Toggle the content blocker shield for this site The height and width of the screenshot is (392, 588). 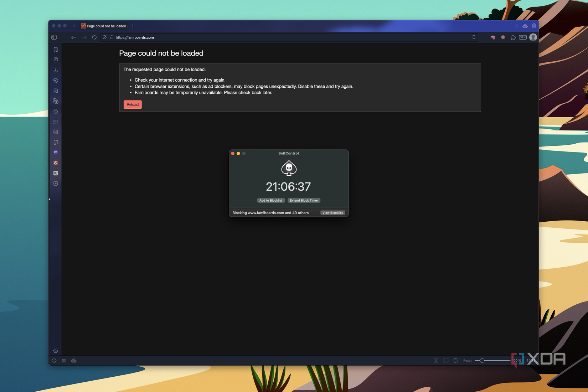coord(502,37)
